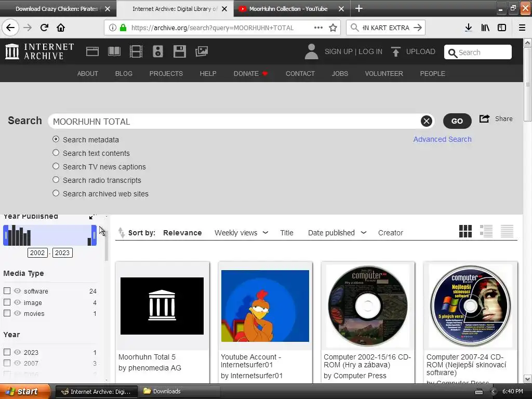Check the software media type box
Image resolution: width=532 pixels, height=399 pixels.
coord(7,291)
